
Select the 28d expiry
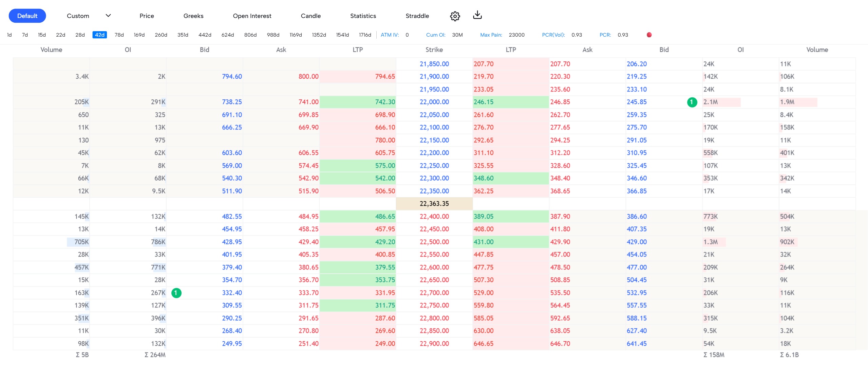coord(80,35)
